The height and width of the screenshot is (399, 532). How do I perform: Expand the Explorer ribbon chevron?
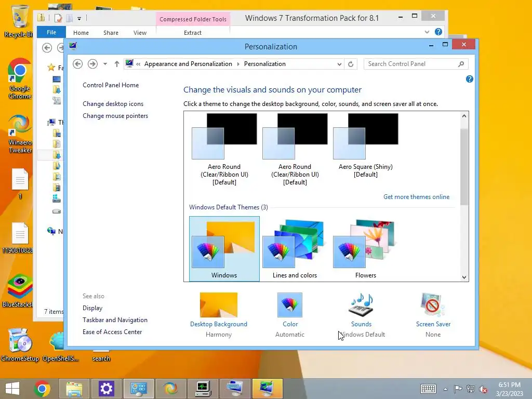click(x=427, y=32)
